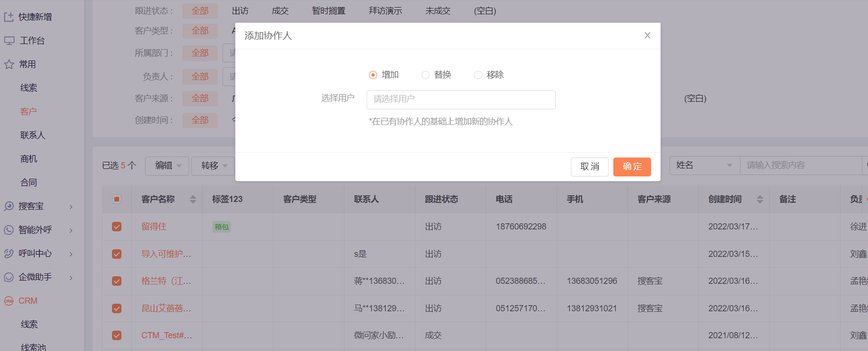Click the 呼叫中心 call center icon
868x351 pixels.
pyautogui.click(x=9, y=254)
